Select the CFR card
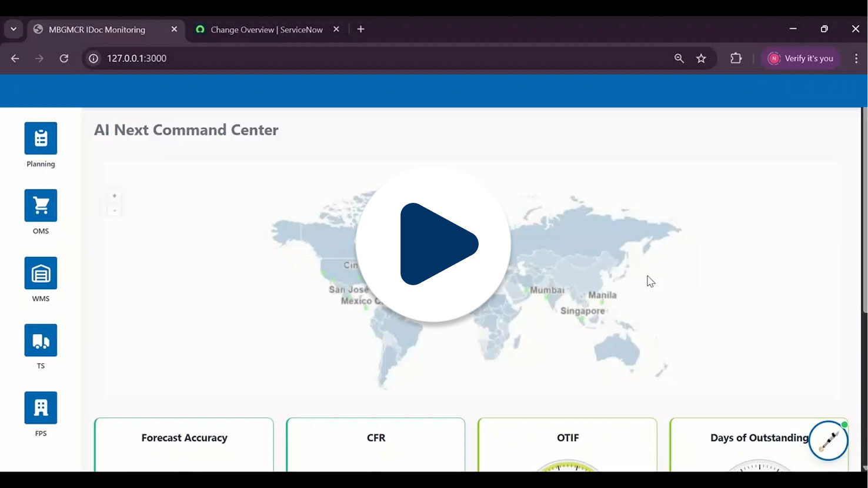 [x=376, y=444]
